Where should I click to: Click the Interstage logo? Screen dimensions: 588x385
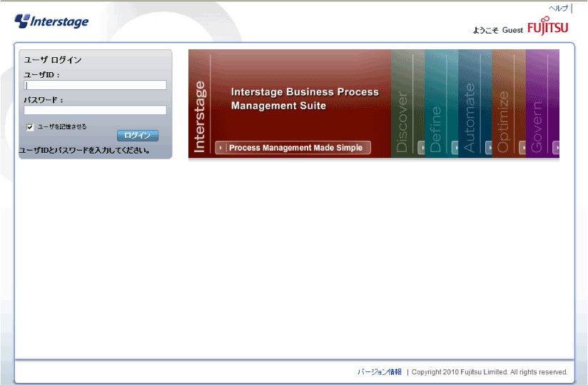tap(51, 21)
